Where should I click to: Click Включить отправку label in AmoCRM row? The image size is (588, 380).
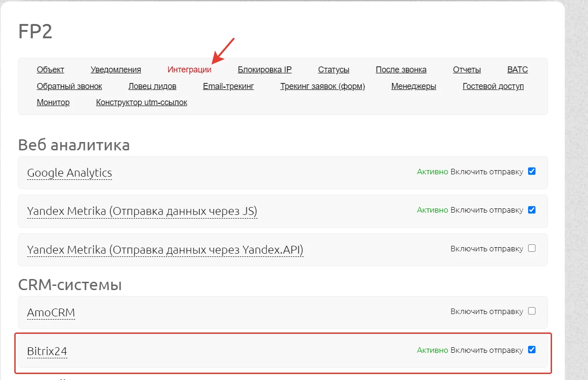pyautogui.click(x=487, y=311)
